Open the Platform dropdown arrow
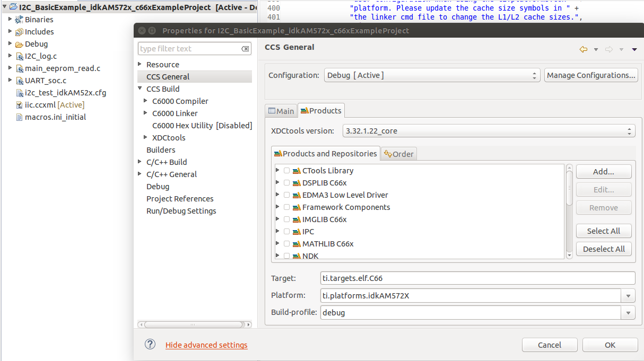Screen dimensions: 644x361 pyautogui.click(x=628, y=296)
